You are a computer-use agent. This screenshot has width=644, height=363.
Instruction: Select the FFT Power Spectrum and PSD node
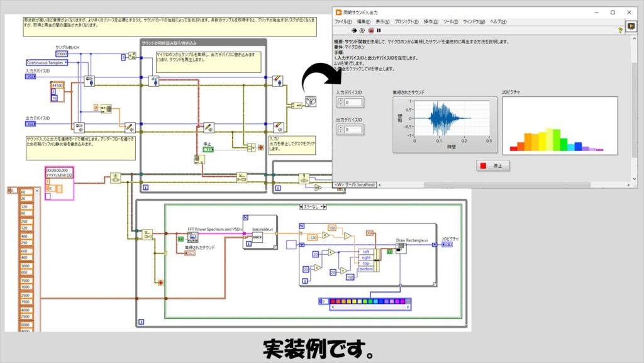coord(192,237)
